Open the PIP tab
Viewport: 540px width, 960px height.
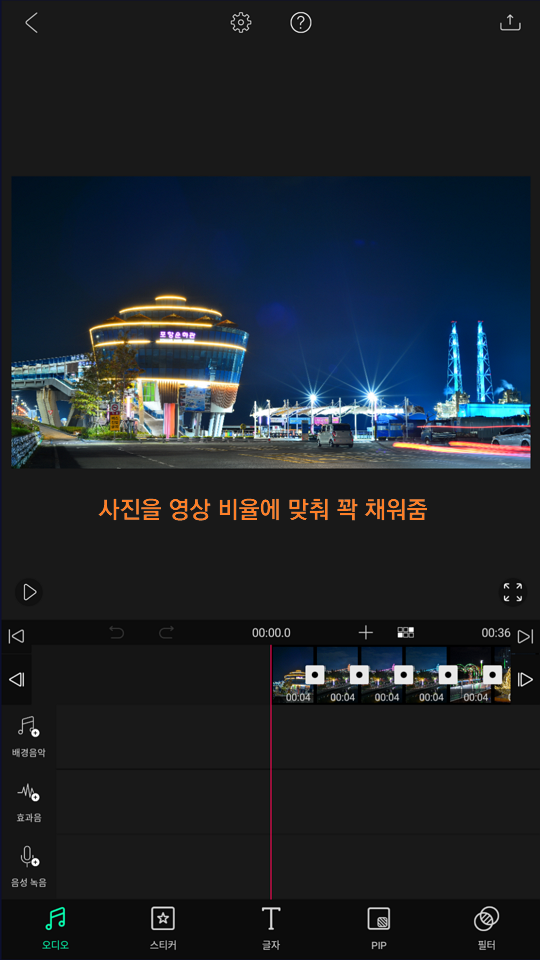378,928
